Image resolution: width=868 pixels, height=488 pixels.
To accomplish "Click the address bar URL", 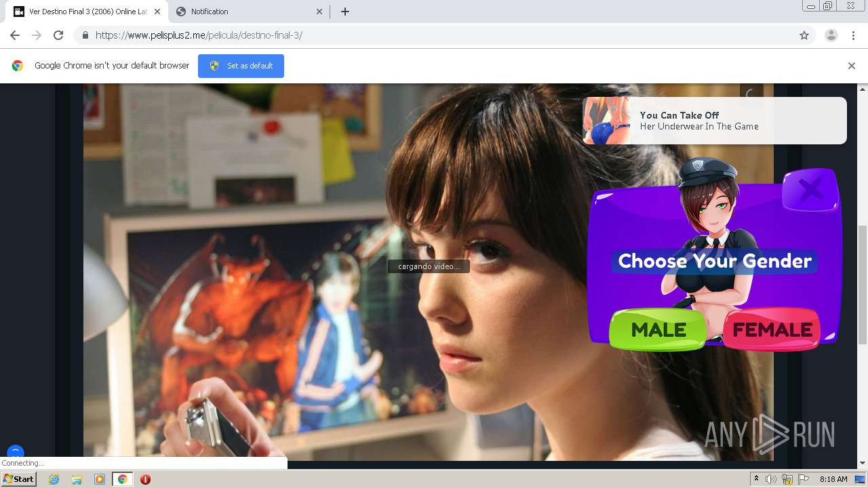I will (199, 35).
